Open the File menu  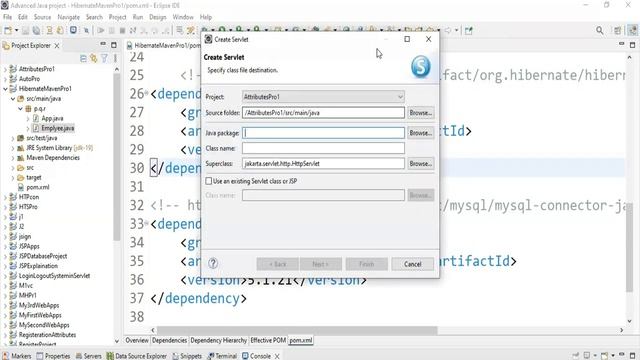coord(7,17)
